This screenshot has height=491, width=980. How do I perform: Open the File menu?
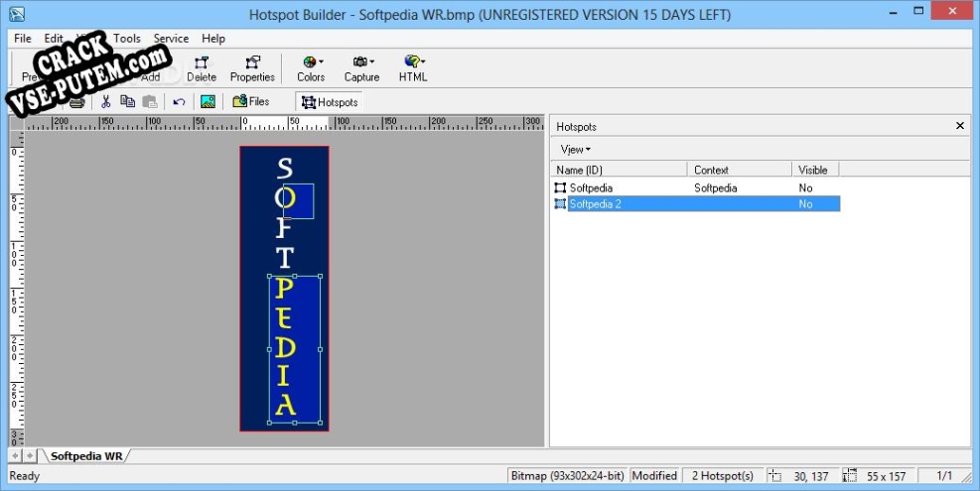coord(23,38)
